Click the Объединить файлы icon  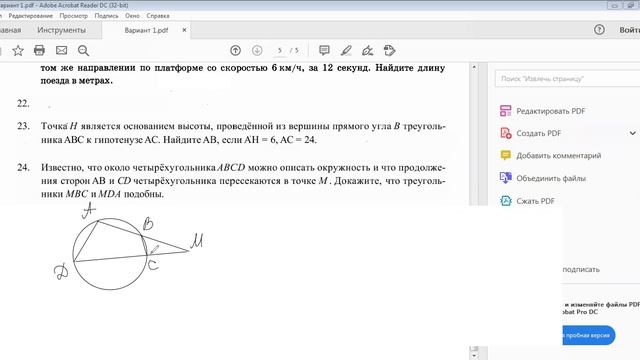click(x=505, y=178)
